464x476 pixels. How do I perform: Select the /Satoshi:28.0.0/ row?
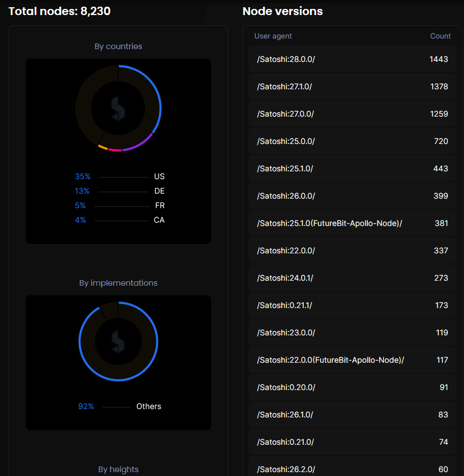pos(352,59)
